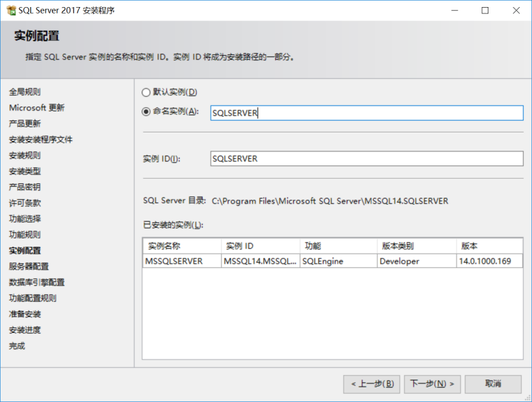Select the 默认实例 radio button
The height and width of the screenshot is (402, 532).
146,92
